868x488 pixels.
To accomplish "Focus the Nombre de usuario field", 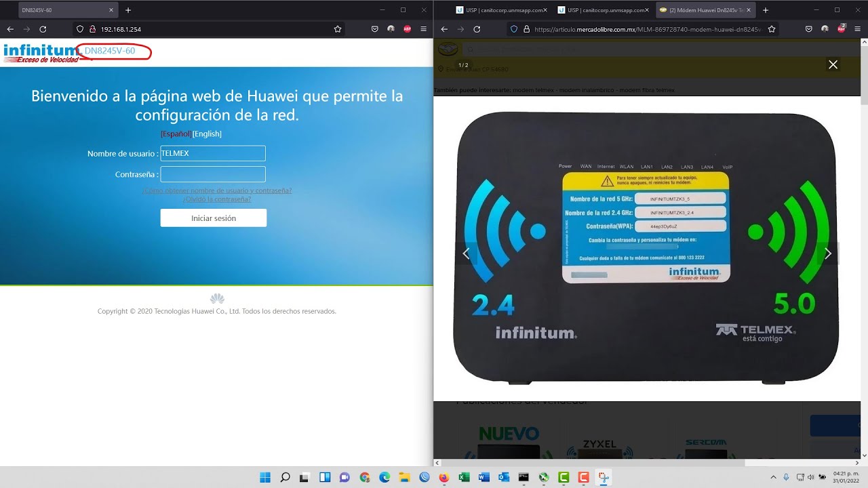I will coord(213,153).
